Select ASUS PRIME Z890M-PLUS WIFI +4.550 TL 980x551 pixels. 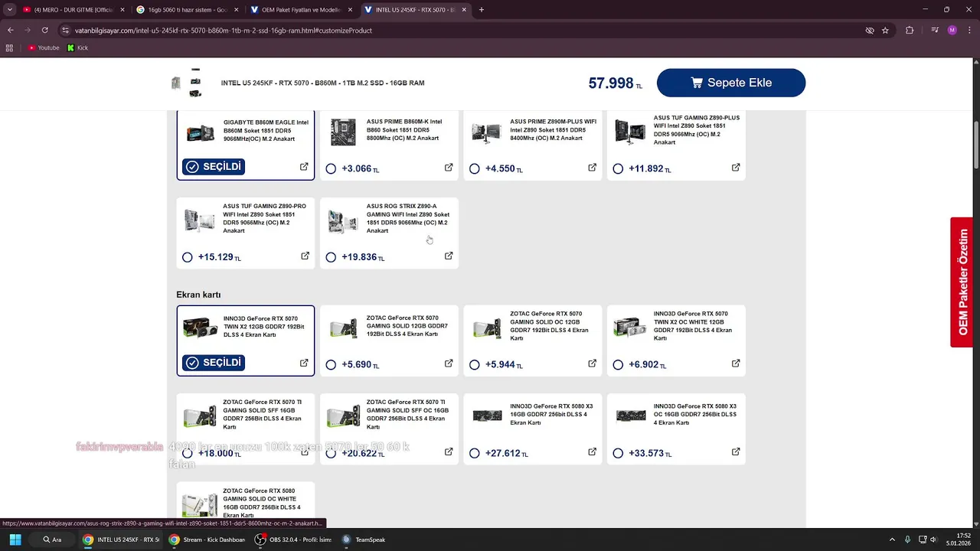pos(475,168)
